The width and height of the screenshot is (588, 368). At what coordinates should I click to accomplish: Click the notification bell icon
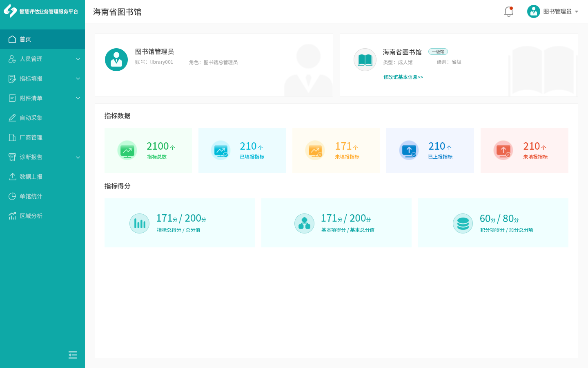point(508,11)
